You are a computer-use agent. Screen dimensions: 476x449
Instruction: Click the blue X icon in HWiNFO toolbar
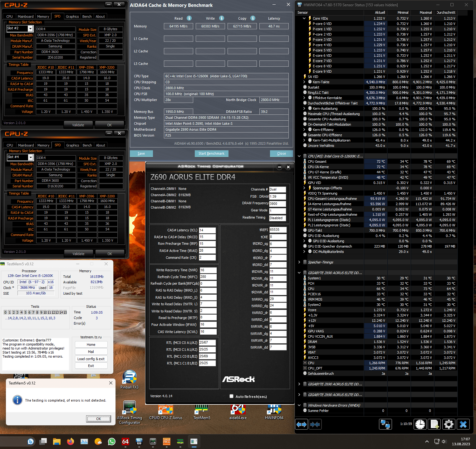463,424
